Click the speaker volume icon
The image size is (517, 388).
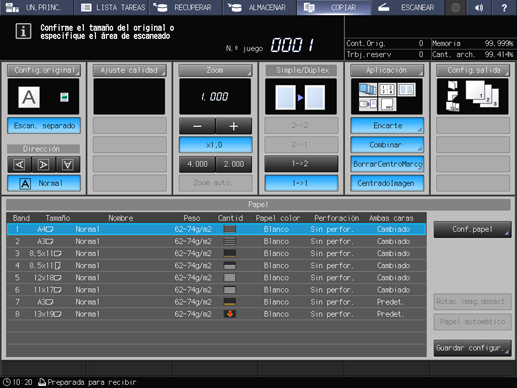[479, 7]
